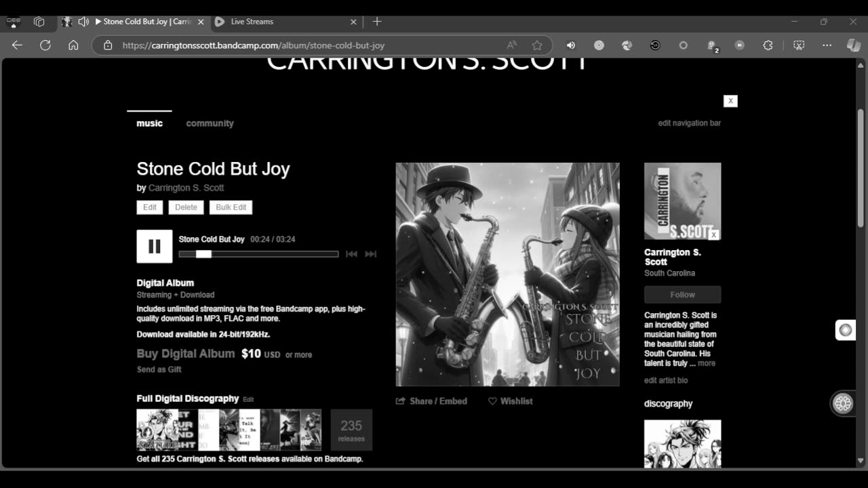The image size is (868, 488).
Task: Click the Delete album button
Action: click(186, 207)
